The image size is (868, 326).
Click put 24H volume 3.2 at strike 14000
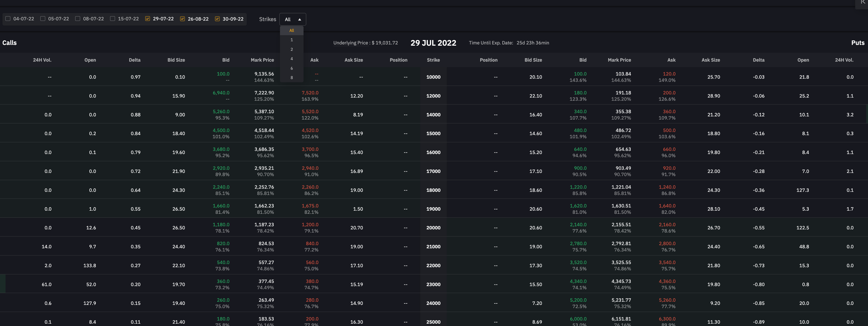(850, 115)
